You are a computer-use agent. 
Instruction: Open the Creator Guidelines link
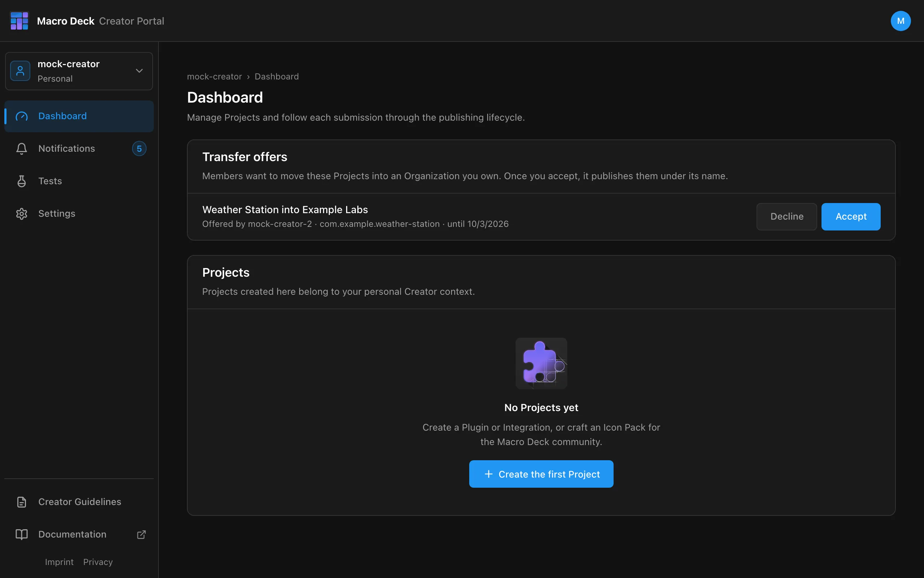pos(79,502)
